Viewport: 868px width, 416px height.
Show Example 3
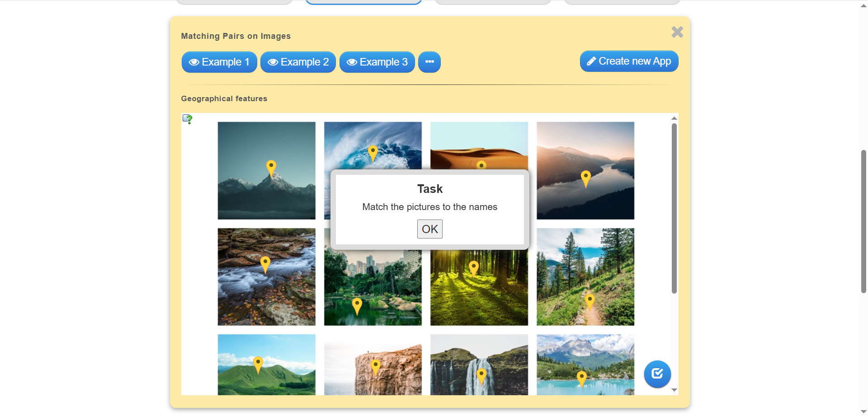(x=377, y=62)
